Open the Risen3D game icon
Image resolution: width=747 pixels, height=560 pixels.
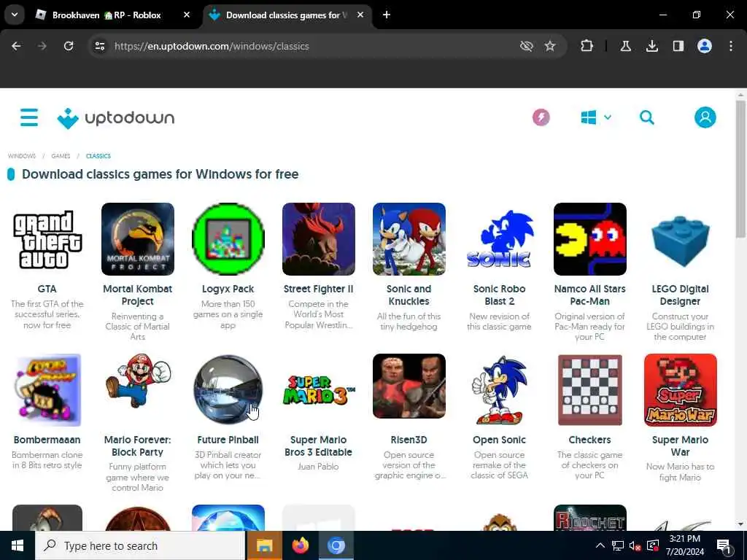[409, 386]
